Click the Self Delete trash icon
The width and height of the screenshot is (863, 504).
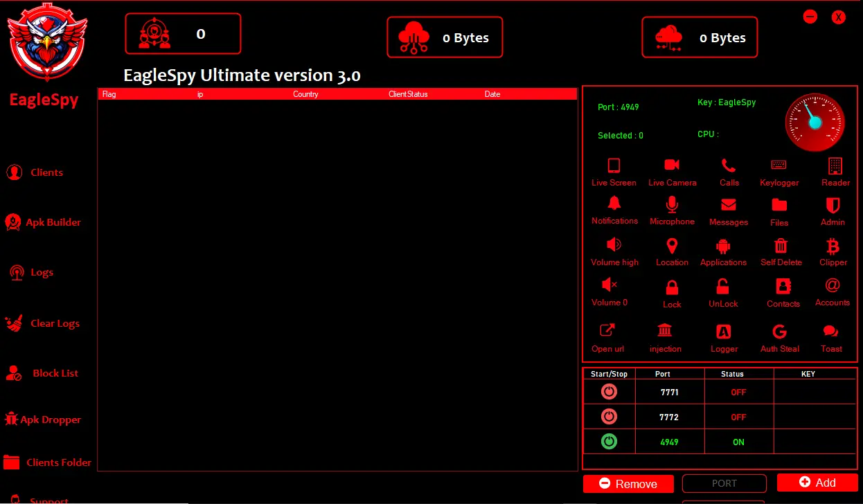[781, 245]
